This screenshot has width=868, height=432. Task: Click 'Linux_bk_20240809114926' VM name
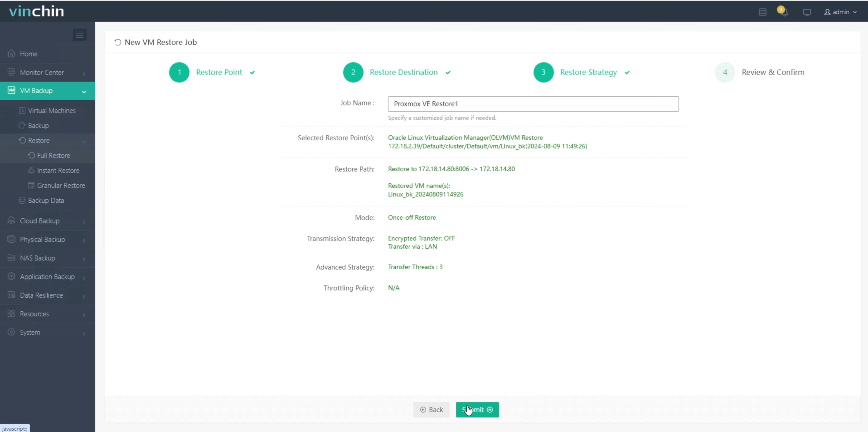point(426,194)
